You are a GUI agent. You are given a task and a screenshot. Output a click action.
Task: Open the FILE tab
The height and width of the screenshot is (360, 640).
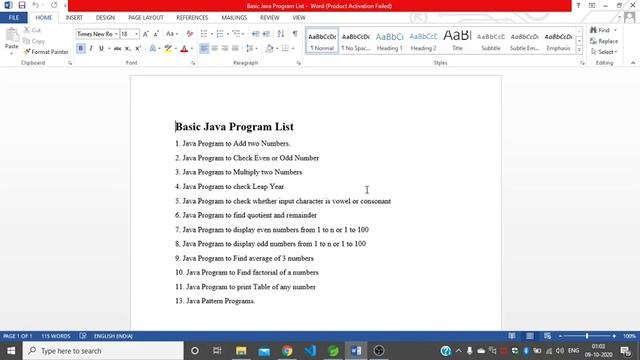click(x=14, y=18)
